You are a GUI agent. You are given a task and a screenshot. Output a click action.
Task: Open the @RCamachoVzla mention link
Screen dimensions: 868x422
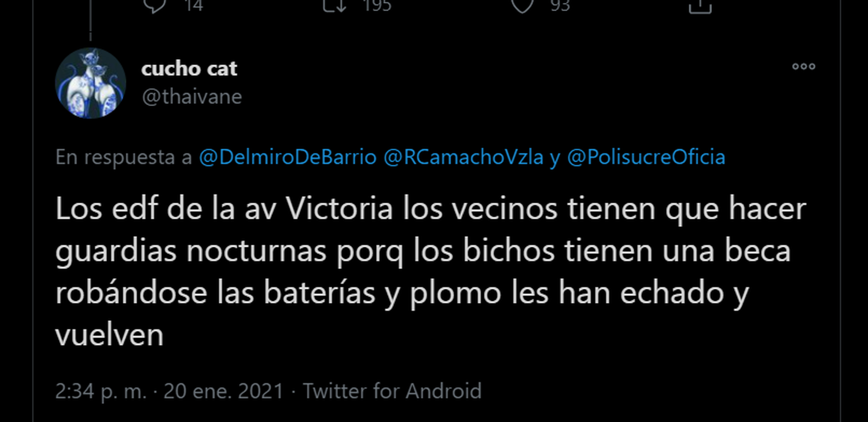[x=464, y=157]
